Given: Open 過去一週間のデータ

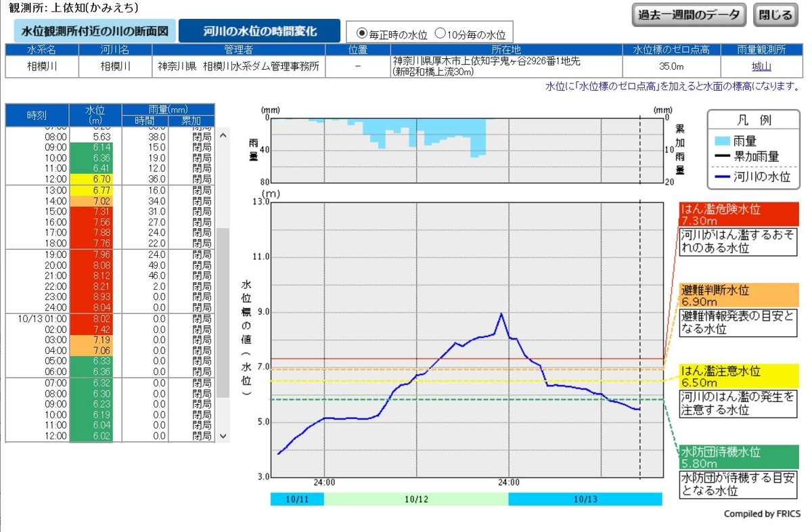Looking at the screenshot, I should (689, 15).
